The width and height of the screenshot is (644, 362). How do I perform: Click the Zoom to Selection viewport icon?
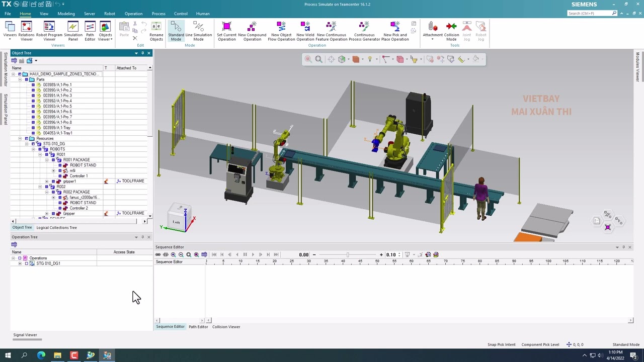pos(308,59)
